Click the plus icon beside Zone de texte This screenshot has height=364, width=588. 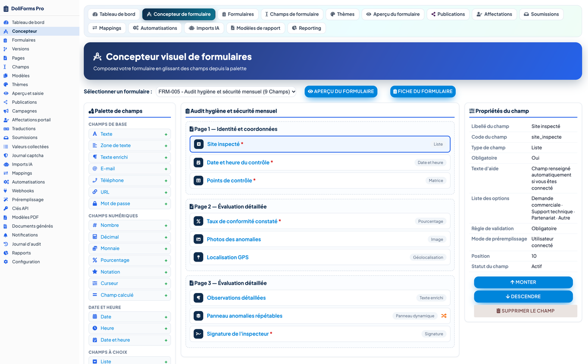tap(166, 146)
